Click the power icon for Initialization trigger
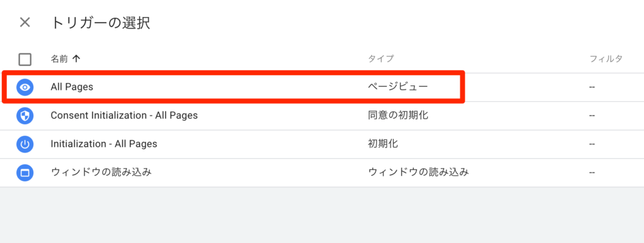The width and height of the screenshot is (644, 243). 25,144
